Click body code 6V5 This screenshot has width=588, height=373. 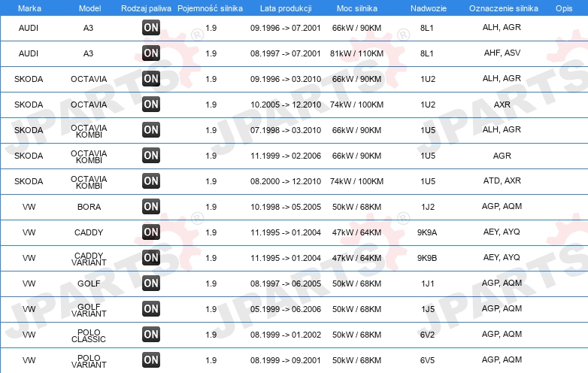(x=427, y=360)
